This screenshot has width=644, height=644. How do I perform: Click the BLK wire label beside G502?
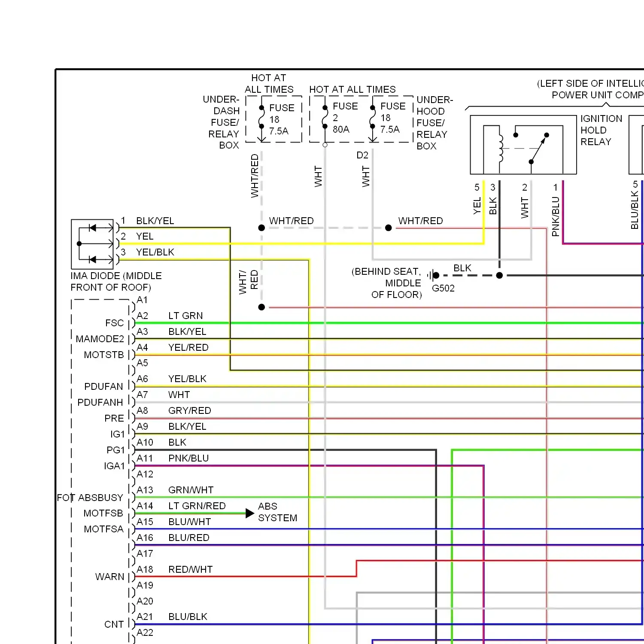pos(462,268)
